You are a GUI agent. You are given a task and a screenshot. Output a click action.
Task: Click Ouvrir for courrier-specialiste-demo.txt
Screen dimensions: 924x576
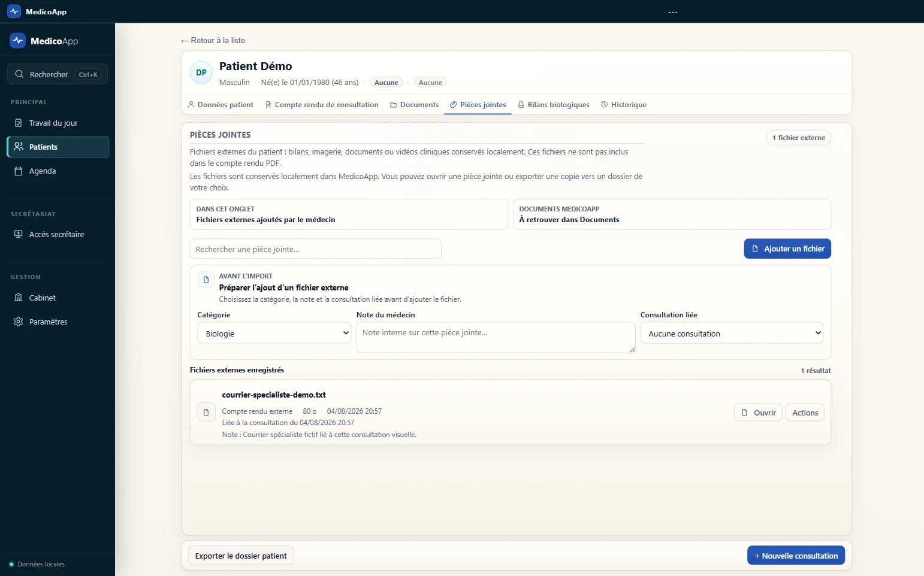[758, 413]
